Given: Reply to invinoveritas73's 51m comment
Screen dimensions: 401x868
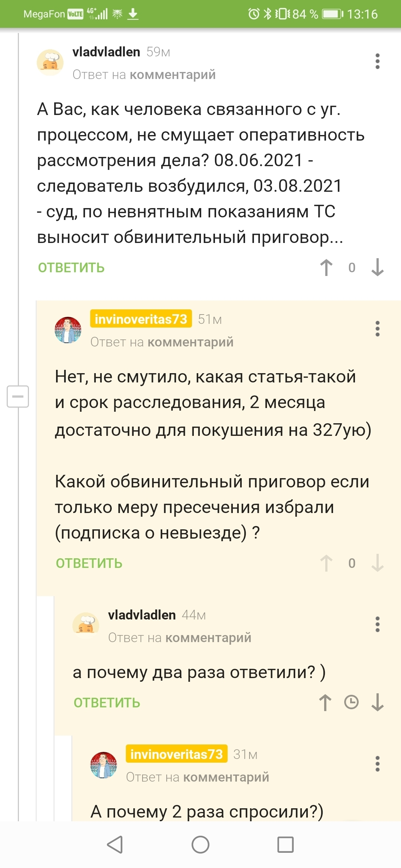Looking at the screenshot, I should (x=89, y=563).
